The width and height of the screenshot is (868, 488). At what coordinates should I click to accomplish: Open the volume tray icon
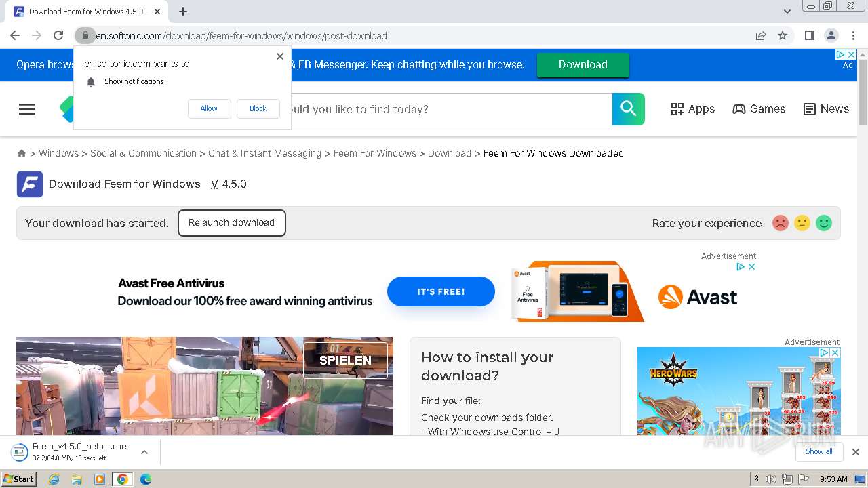771,479
